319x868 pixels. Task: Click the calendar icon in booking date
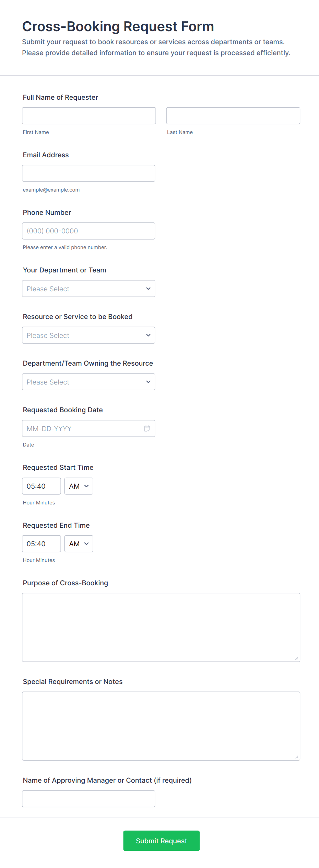(147, 428)
